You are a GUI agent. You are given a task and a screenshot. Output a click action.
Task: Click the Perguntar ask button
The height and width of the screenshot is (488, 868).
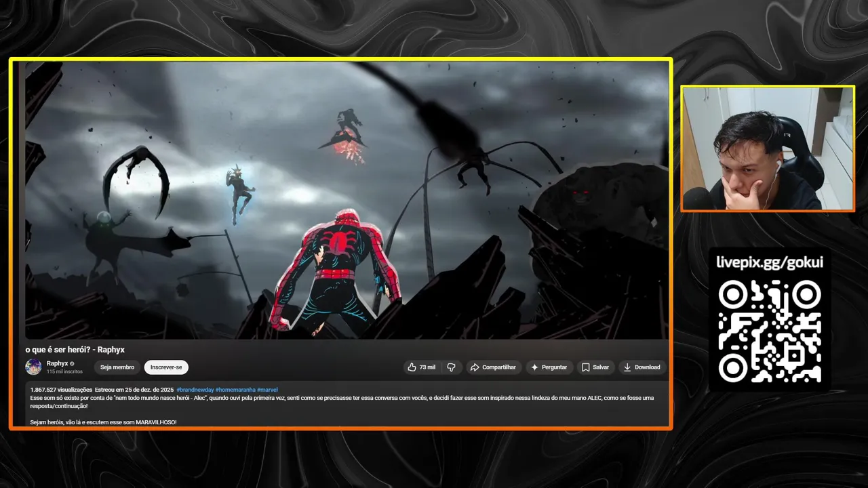[x=549, y=367]
